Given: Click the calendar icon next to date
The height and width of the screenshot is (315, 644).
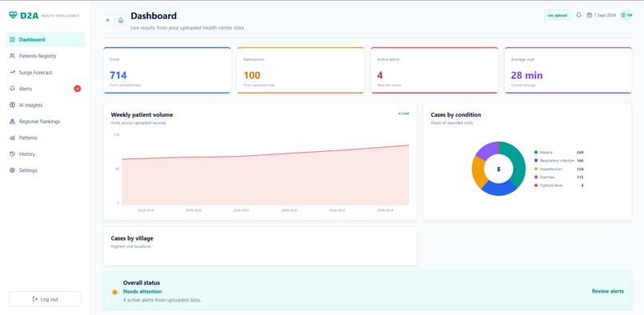Looking at the screenshot, I should point(590,15).
